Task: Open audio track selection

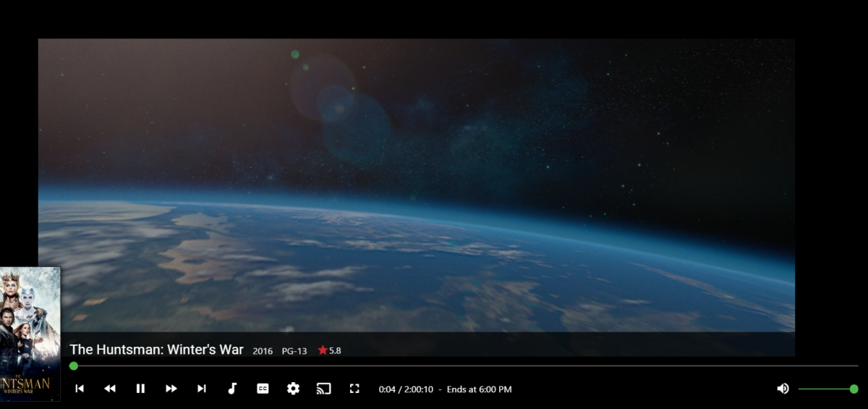Action: tap(232, 389)
